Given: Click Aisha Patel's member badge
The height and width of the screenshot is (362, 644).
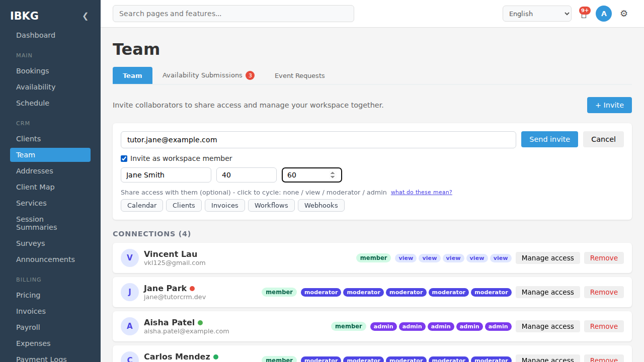Looking at the screenshot, I should [x=349, y=326].
